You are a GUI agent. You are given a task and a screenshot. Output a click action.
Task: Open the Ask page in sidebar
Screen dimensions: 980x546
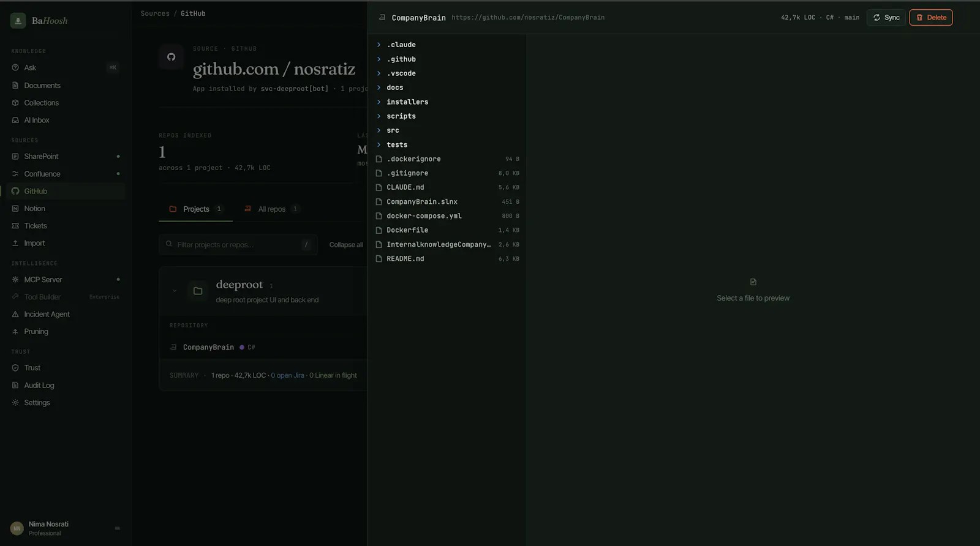pos(66,68)
